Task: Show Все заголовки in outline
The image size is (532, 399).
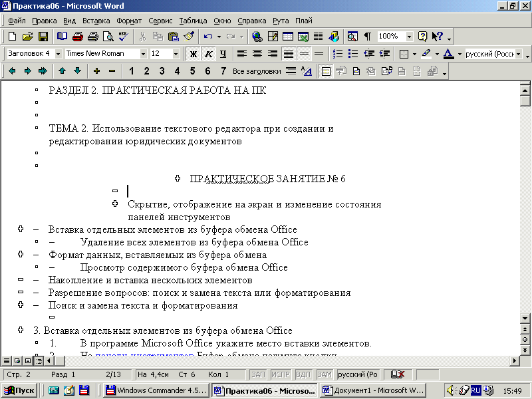Action: click(x=257, y=71)
